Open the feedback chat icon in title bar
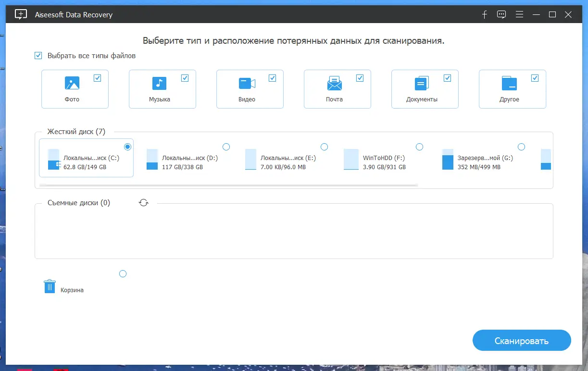Image resolution: width=588 pixels, height=371 pixels. pyautogui.click(x=501, y=15)
